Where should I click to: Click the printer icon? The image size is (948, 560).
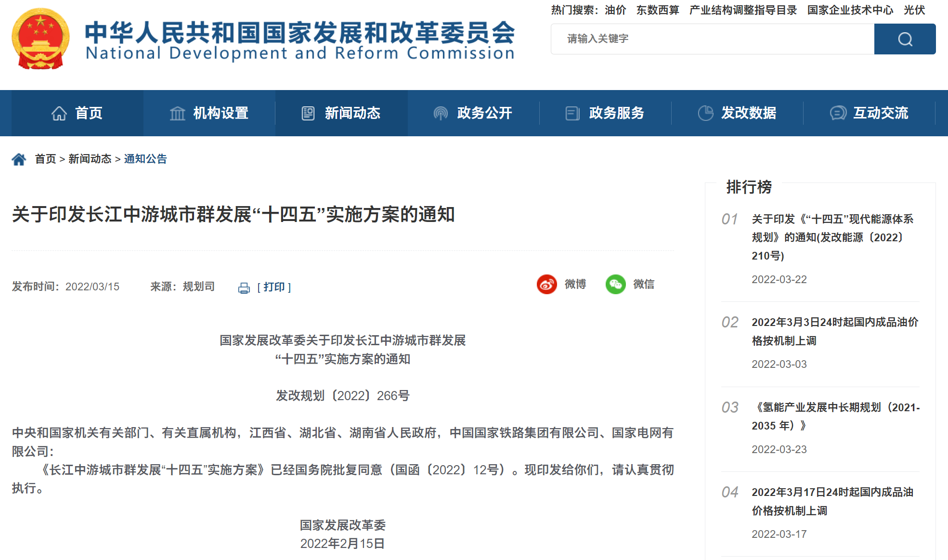tap(244, 288)
